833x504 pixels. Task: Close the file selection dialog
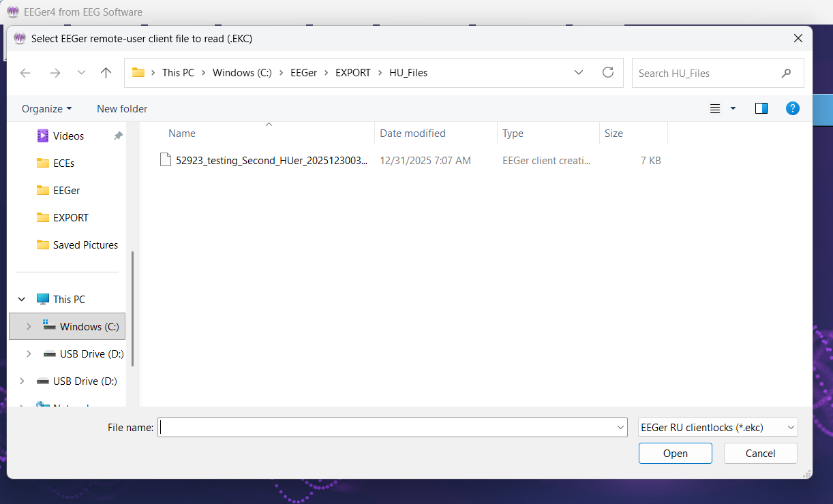point(798,39)
